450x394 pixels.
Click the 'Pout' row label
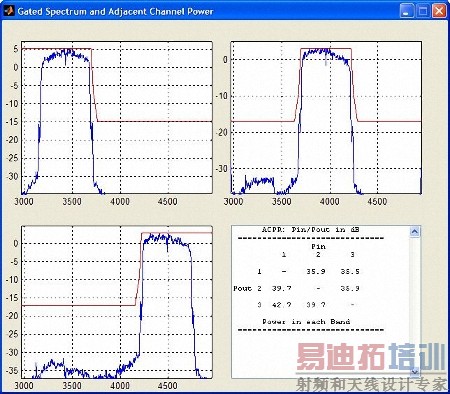(x=242, y=288)
